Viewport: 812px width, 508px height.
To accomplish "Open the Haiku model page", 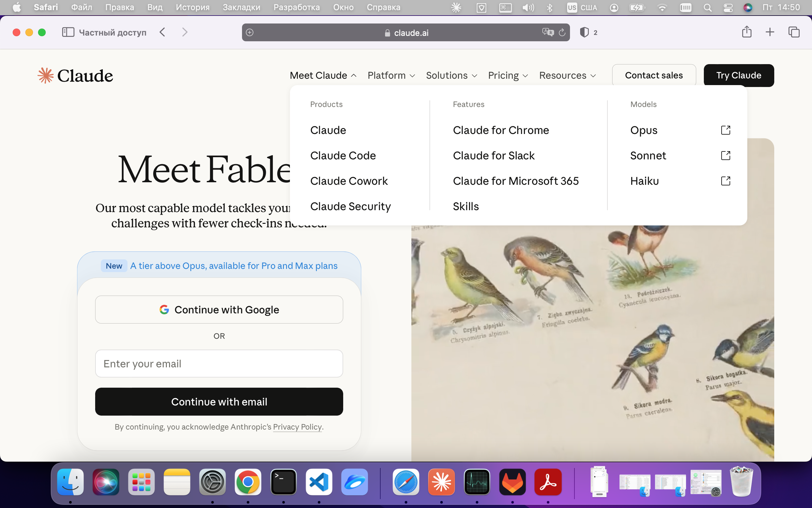I will [645, 181].
